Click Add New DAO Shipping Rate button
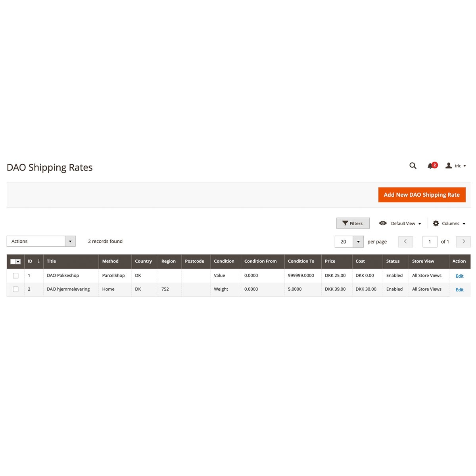The height and width of the screenshot is (476, 476). 422,195
